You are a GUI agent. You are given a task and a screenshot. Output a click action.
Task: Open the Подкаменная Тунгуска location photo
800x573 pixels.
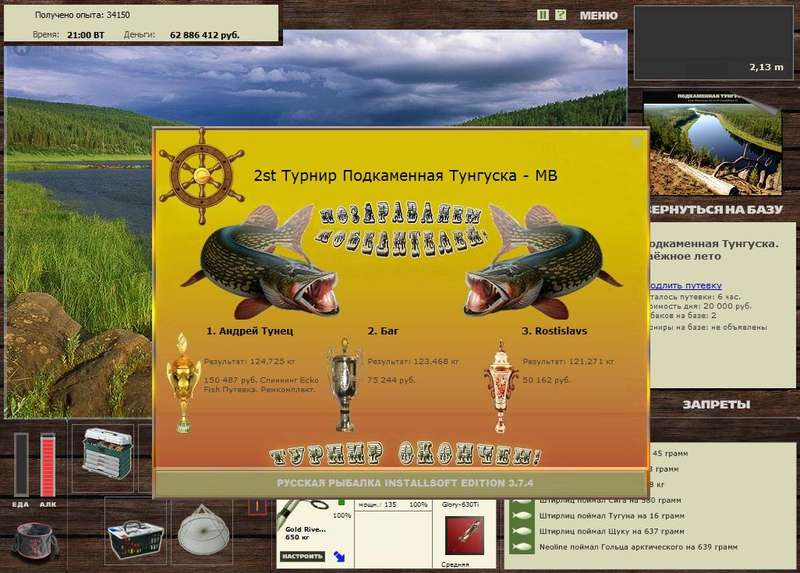pyautogui.click(x=712, y=144)
